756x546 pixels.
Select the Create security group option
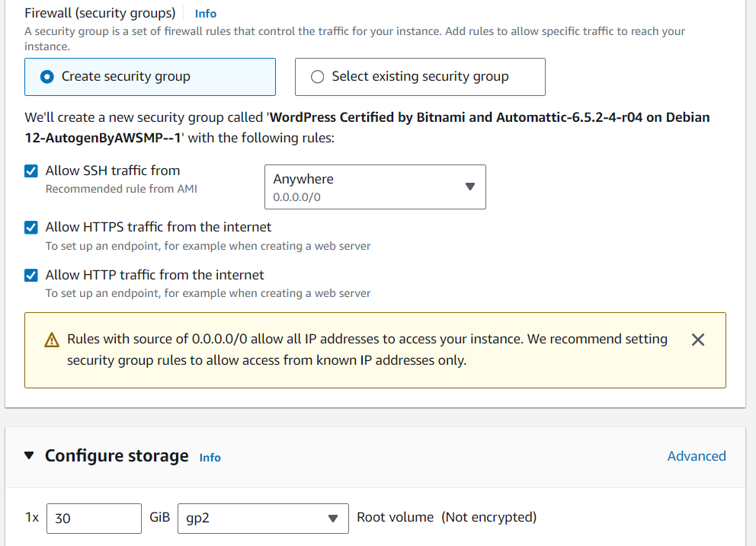(x=47, y=77)
